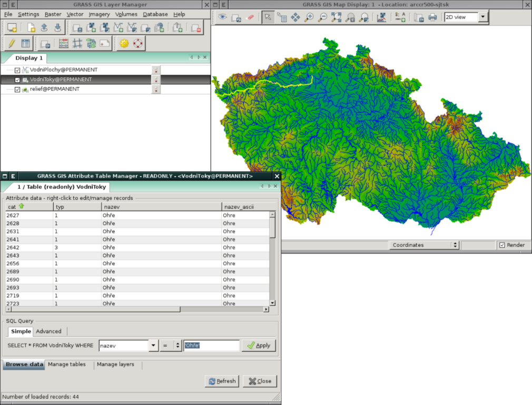
Task: Click the Apply button
Action: click(x=259, y=345)
